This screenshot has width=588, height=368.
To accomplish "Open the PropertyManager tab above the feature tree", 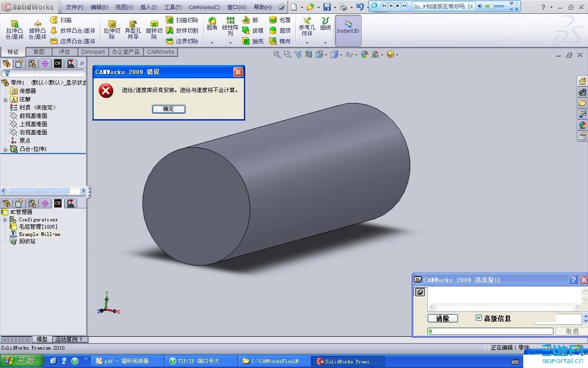I will 19,63.
